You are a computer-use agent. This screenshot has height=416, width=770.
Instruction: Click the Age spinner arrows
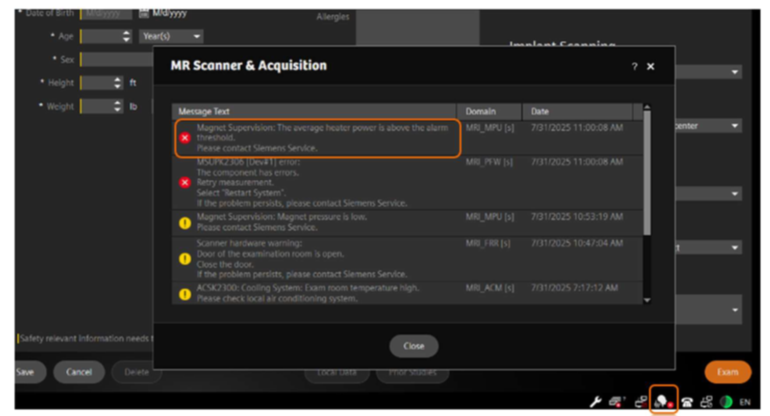[x=126, y=36]
